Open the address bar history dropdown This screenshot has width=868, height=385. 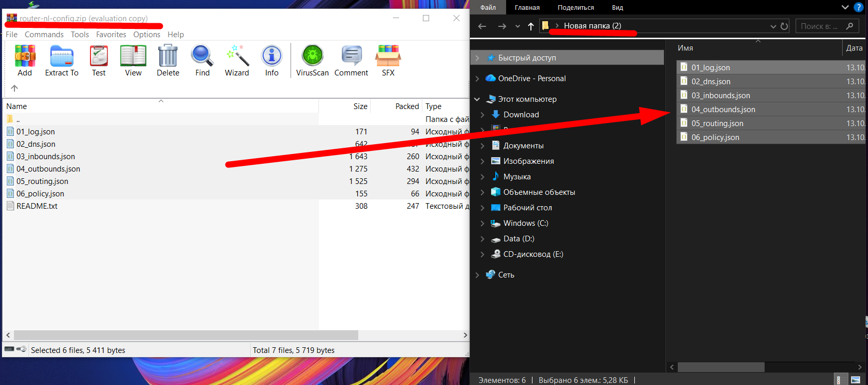[773, 26]
